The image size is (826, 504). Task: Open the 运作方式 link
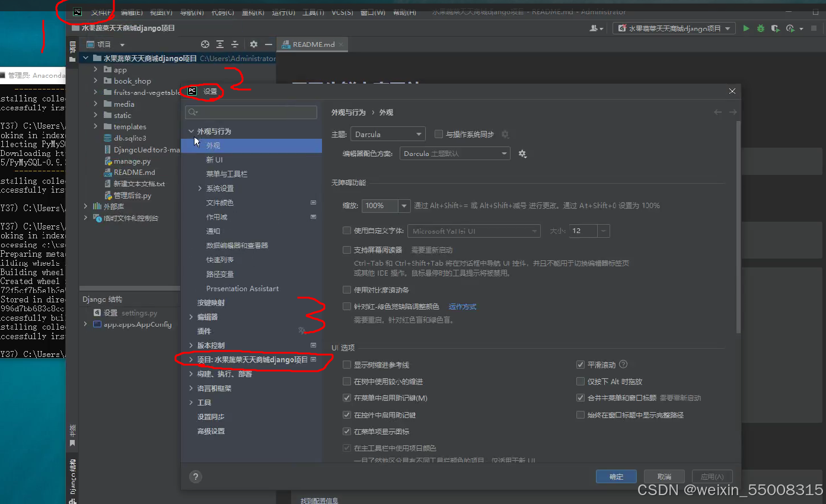463,307
